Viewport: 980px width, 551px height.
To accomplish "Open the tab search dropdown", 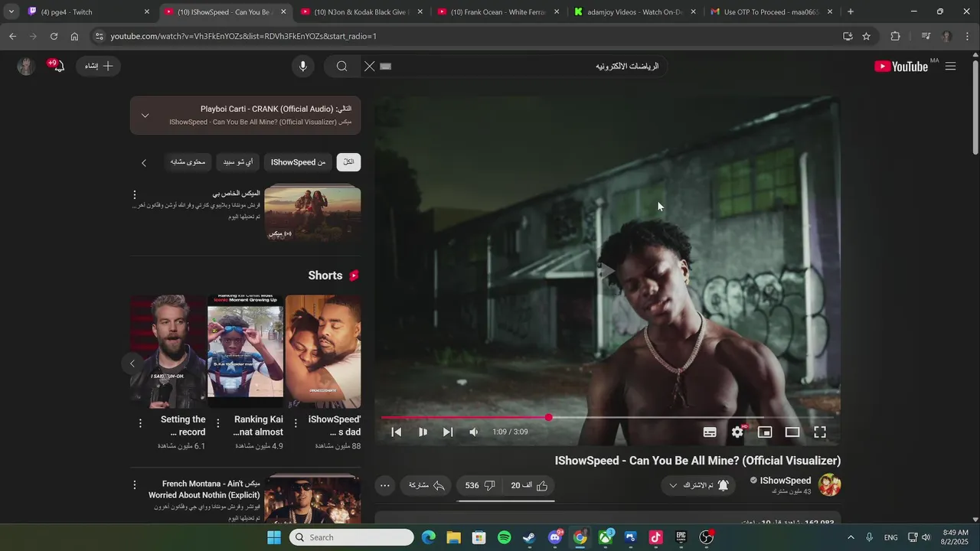I will pyautogui.click(x=11, y=12).
